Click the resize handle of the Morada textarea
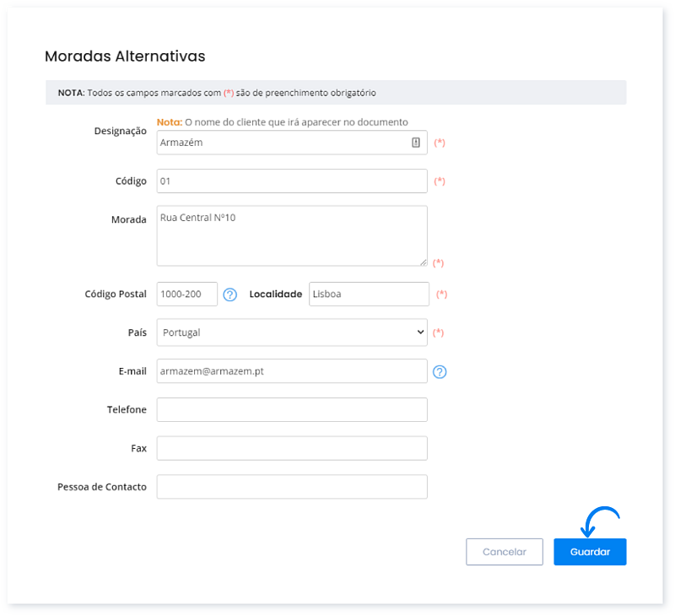This screenshot has width=675, height=616. [423, 262]
